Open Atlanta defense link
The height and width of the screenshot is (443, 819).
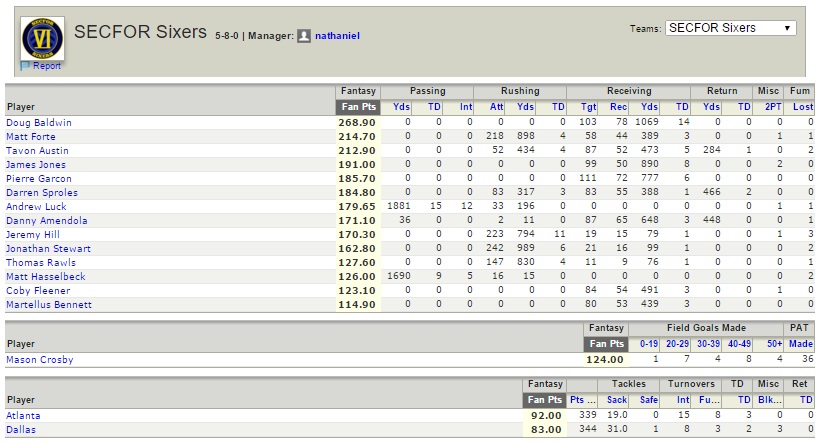23,416
